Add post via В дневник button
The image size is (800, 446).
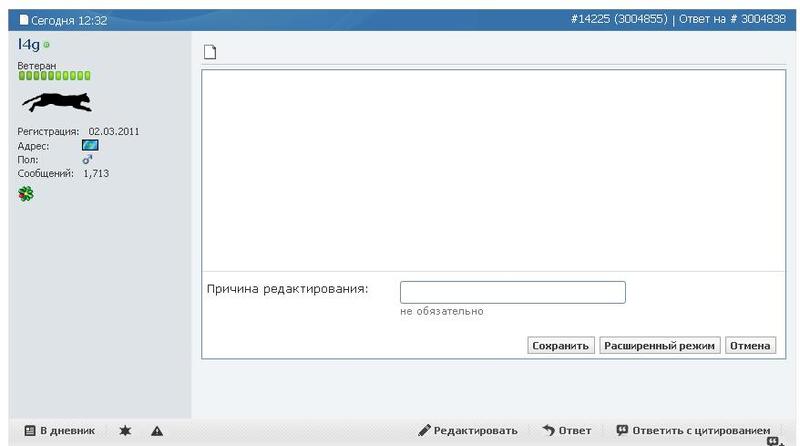point(59,431)
